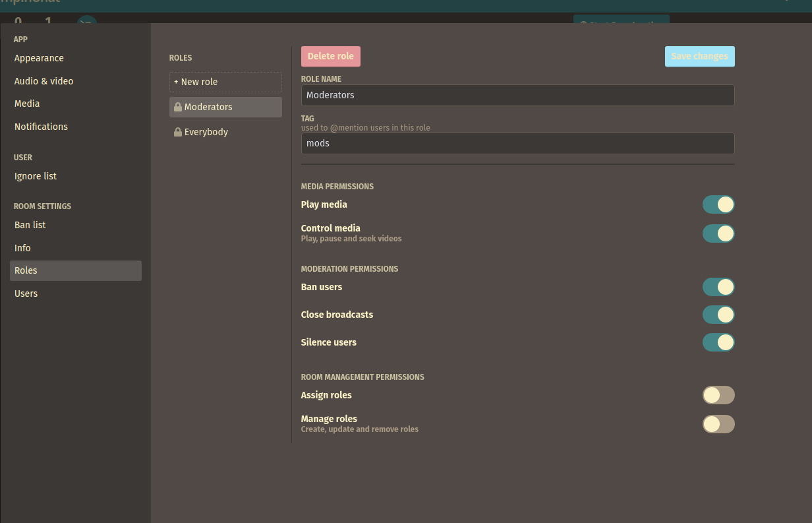Click 'Play, pause and seek videos' description
812x523 pixels.
[351, 239]
